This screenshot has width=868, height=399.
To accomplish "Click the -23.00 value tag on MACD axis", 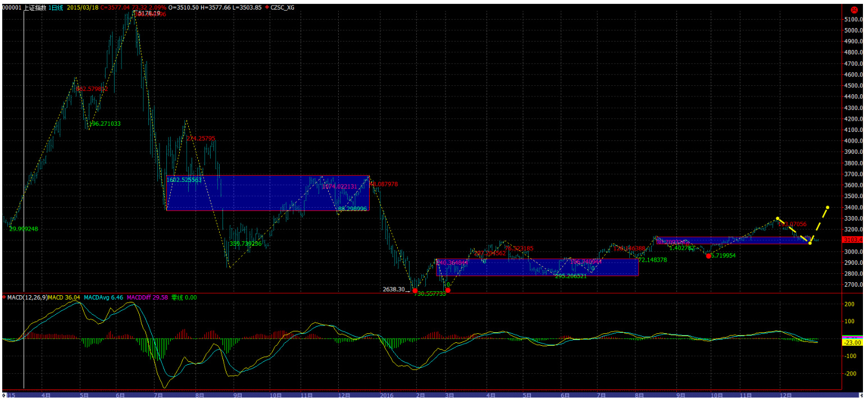I will pos(852,342).
